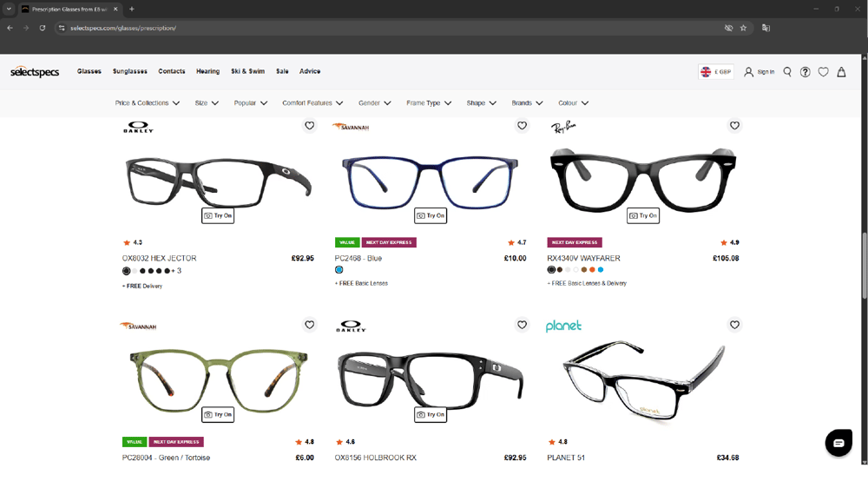
Task: Click the star rating 4.7 on PC2468
Action: coord(517,242)
